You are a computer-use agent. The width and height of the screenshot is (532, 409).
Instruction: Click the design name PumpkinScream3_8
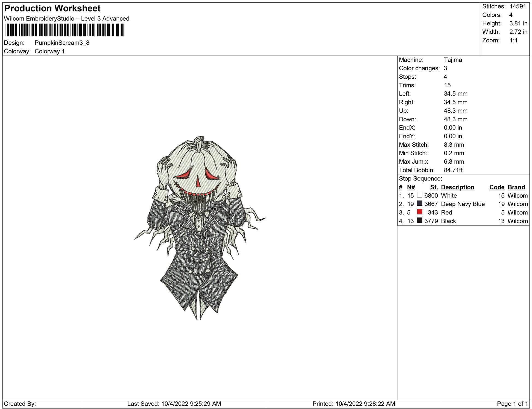pyautogui.click(x=62, y=43)
